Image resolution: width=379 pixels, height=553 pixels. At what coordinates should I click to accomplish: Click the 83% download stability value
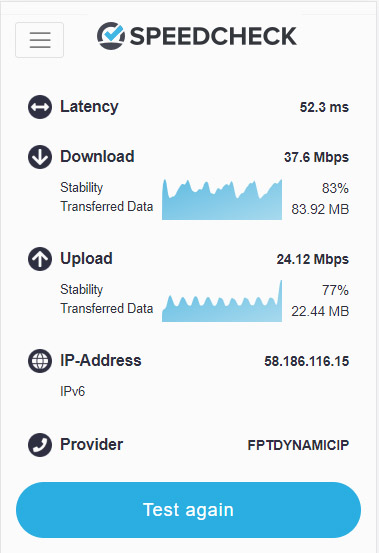[x=335, y=188]
